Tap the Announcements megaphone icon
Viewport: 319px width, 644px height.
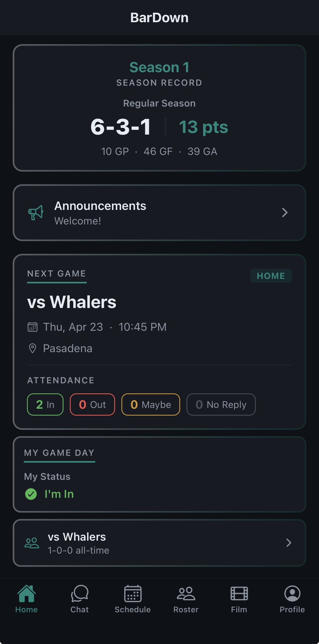click(36, 213)
